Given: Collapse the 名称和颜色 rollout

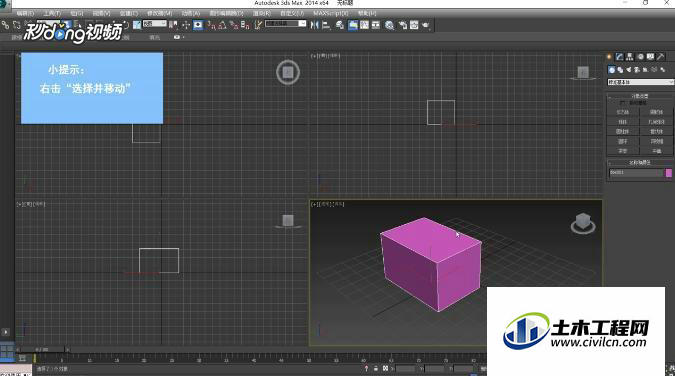Looking at the screenshot, I should point(640,162).
